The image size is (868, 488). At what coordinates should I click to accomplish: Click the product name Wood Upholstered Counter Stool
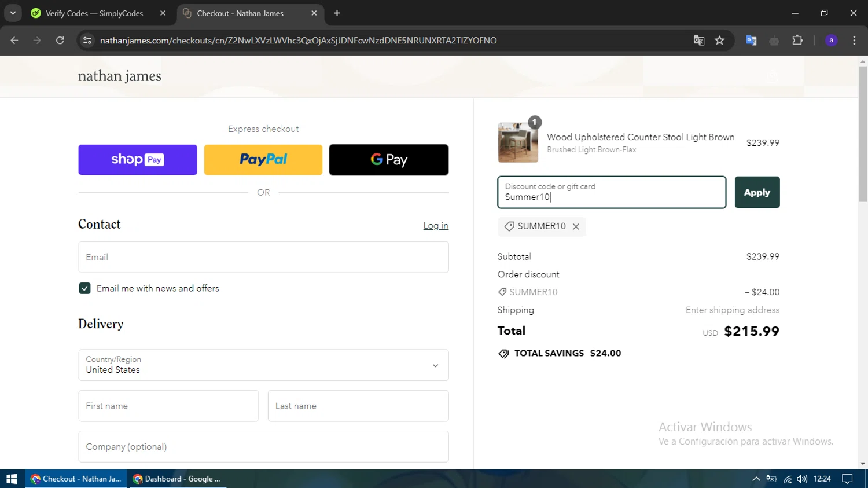(641, 137)
